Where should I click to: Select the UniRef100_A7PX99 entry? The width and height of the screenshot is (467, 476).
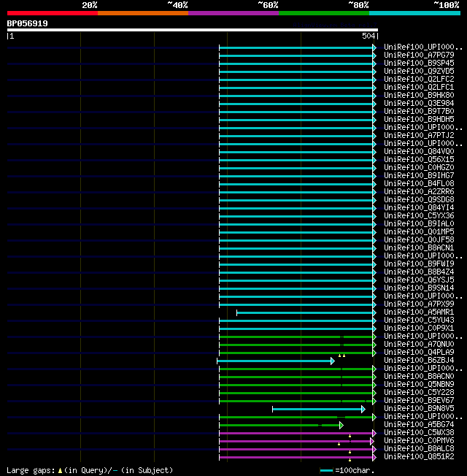[419, 304]
